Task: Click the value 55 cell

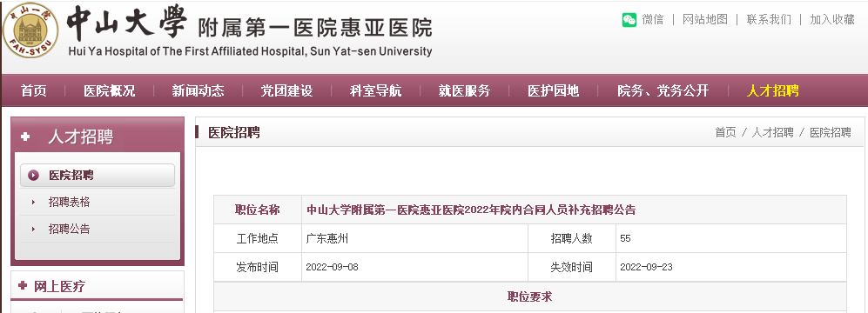Action: [x=731, y=239]
